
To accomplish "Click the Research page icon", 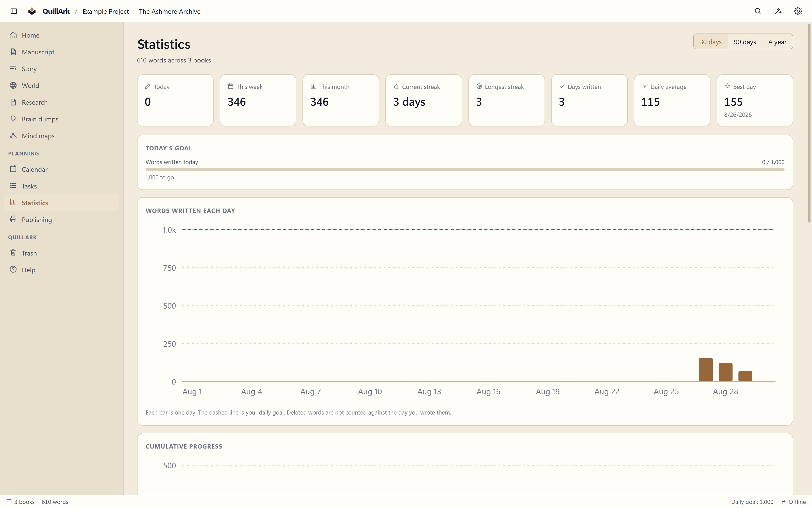I will [x=13, y=102].
